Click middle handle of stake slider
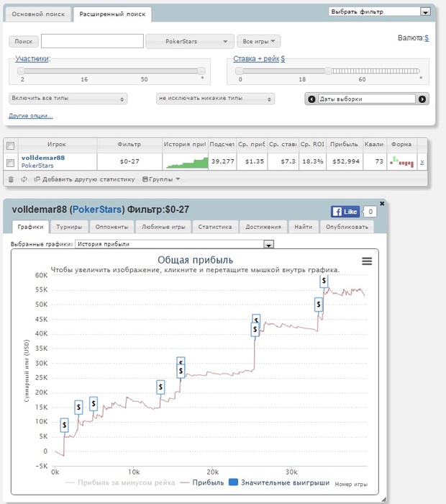 328,71
